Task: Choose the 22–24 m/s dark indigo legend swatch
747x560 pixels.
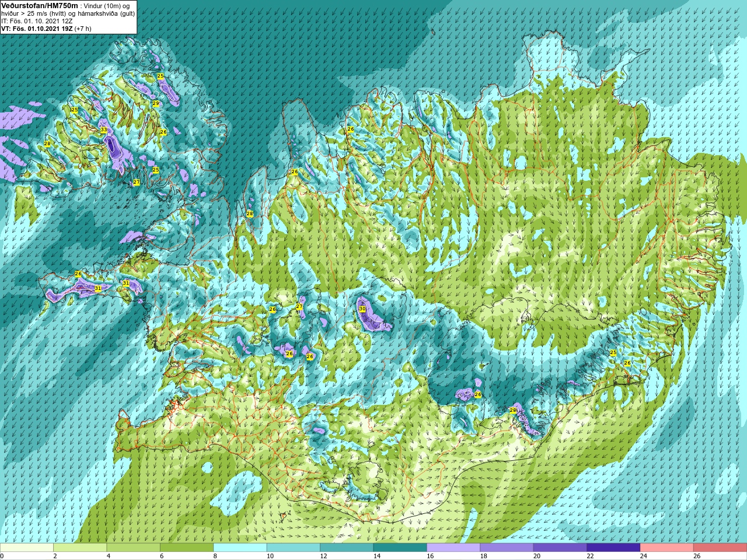Action: tap(613, 548)
